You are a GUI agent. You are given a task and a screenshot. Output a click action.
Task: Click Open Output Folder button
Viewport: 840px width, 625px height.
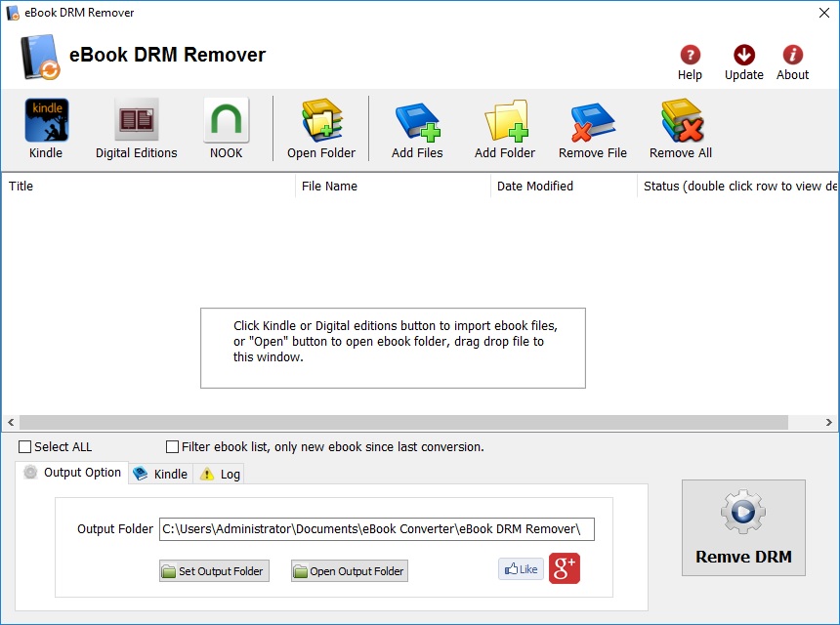pos(350,571)
